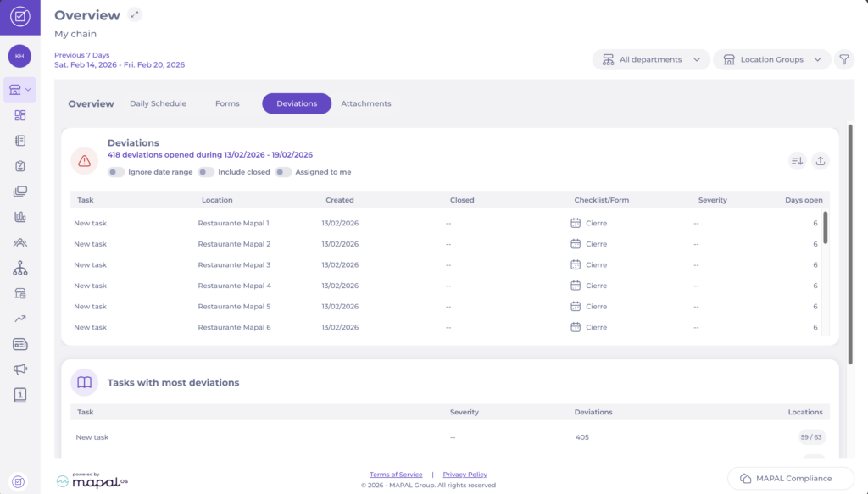Open the people group sidebar icon
This screenshot has width=868, height=494.
pyautogui.click(x=20, y=242)
